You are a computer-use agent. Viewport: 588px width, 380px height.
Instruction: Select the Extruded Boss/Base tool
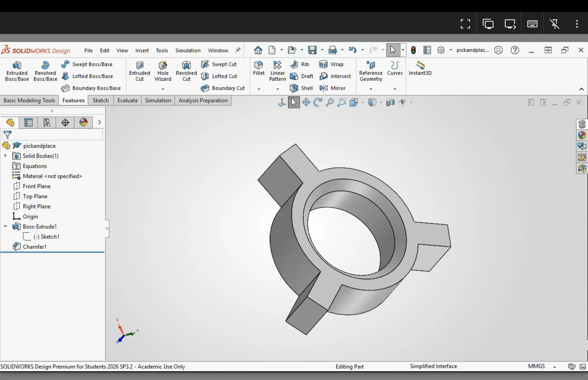pos(17,71)
